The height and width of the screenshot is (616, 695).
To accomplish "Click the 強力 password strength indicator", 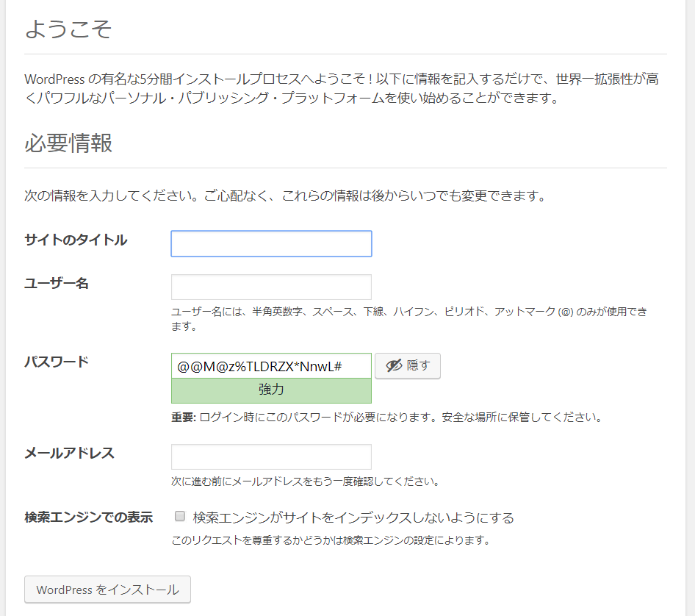I will click(x=271, y=391).
